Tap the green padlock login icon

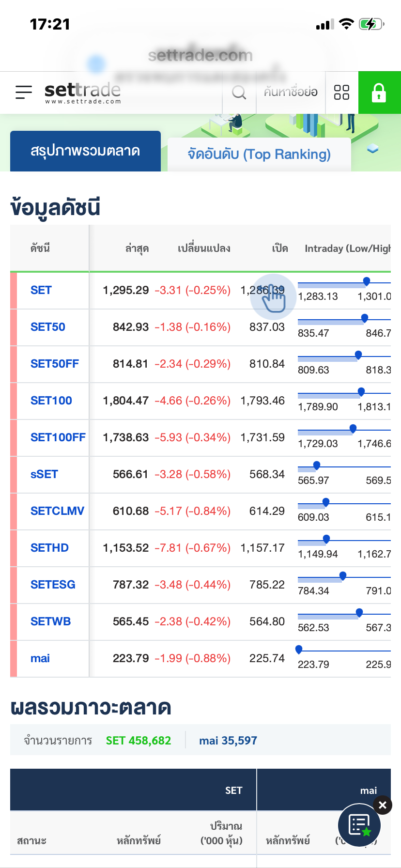click(379, 93)
